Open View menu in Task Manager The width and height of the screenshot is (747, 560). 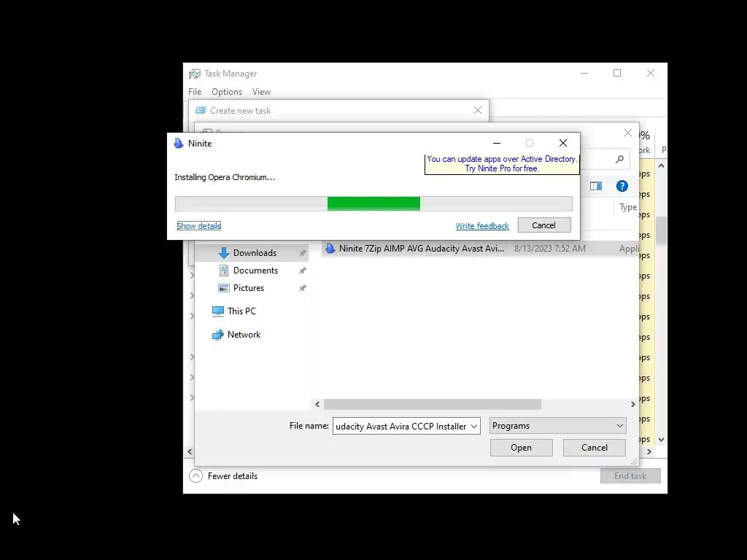point(262,92)
